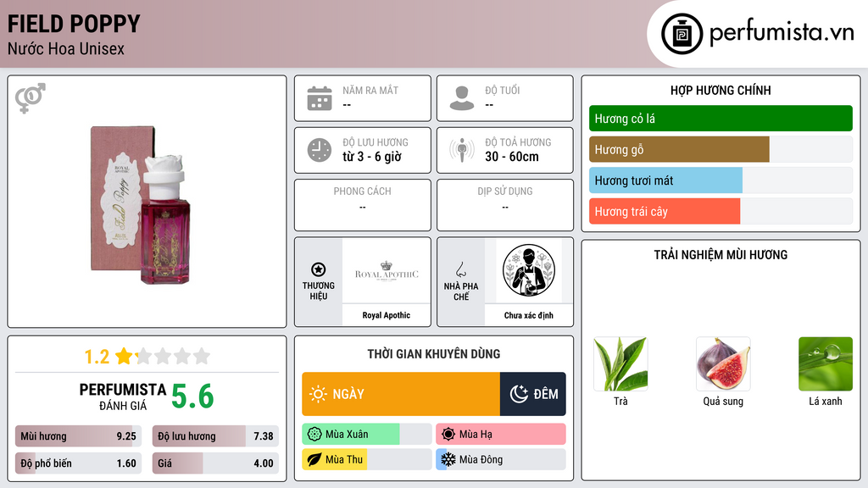
Task: Click the Giá 4.00 score bar
Action: pos(215,463)
